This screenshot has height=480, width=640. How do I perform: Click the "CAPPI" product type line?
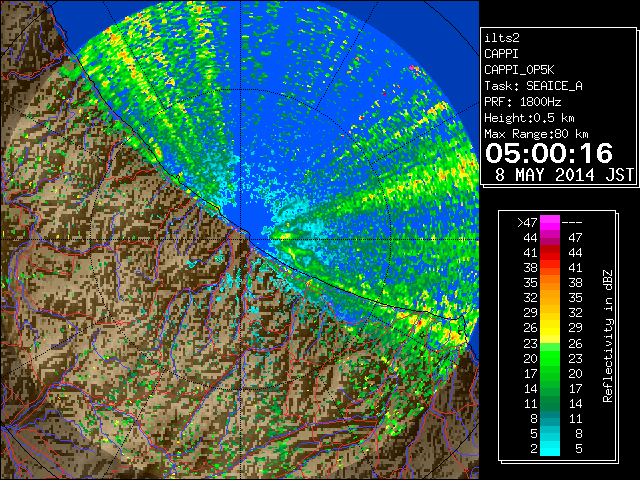pos(501,54)
